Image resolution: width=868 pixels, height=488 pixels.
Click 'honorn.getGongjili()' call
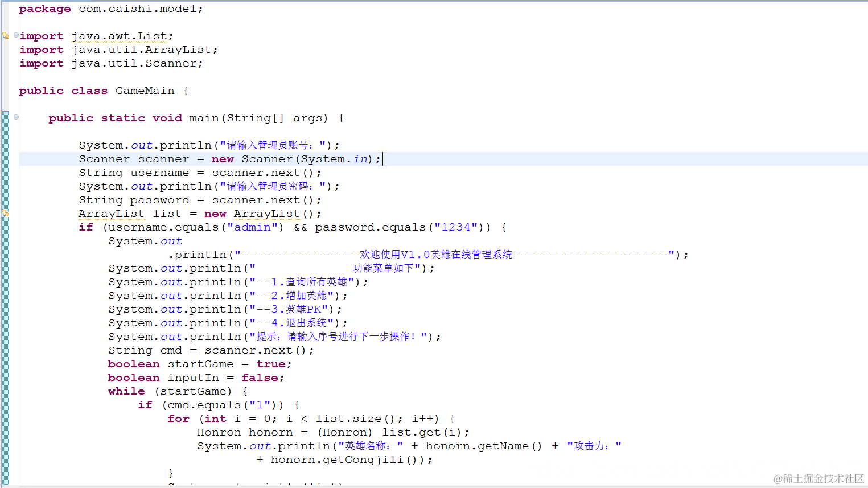(344, 460)
